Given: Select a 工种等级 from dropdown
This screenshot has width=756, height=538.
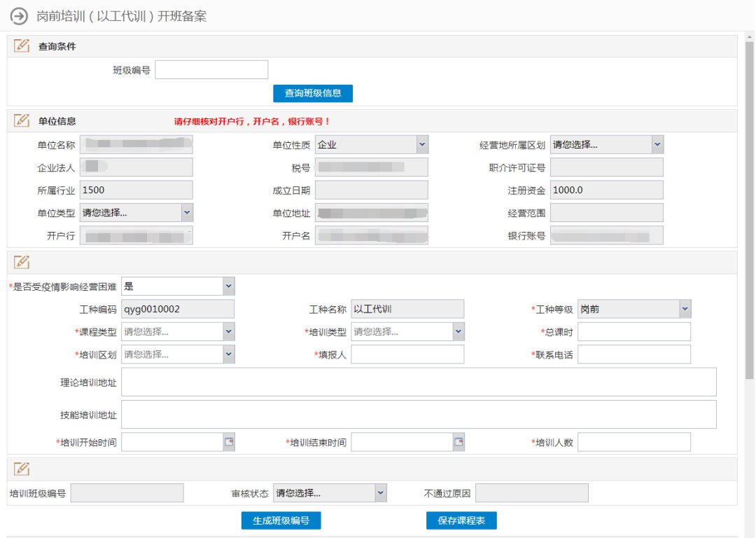Looking at the screenshot, I should tap(685, 309).
